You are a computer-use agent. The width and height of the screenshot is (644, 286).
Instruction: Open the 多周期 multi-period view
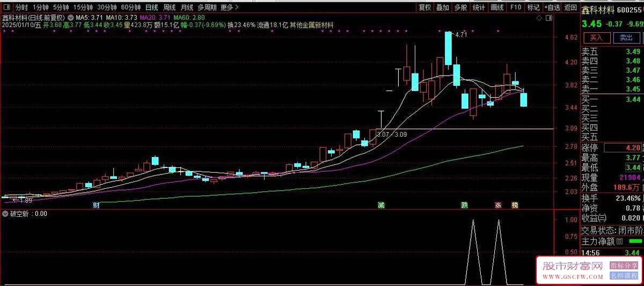point(207,8)
